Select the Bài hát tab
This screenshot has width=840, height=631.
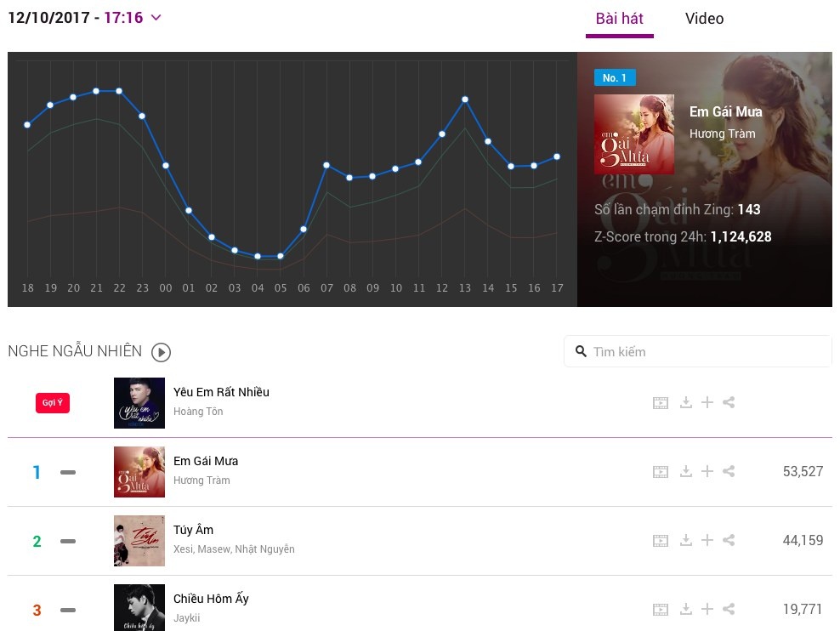pyautogui.click(x=619, y=19)
